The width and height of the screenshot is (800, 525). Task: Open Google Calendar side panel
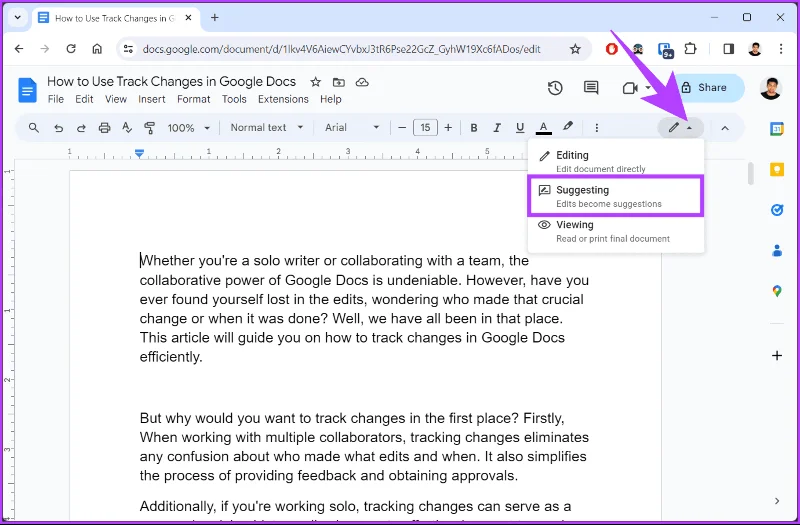tap(777, 129)
